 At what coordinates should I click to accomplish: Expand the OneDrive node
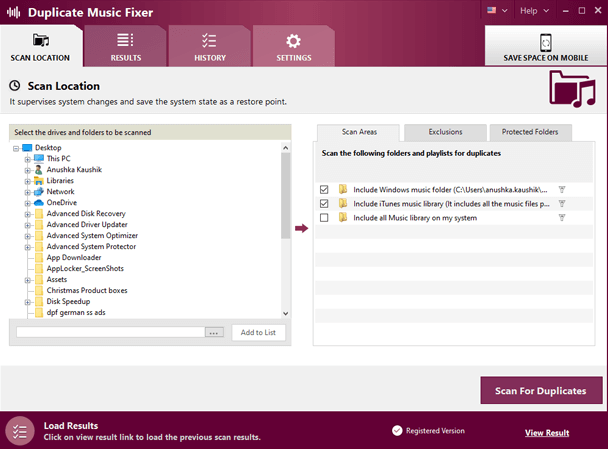point(28,203)
